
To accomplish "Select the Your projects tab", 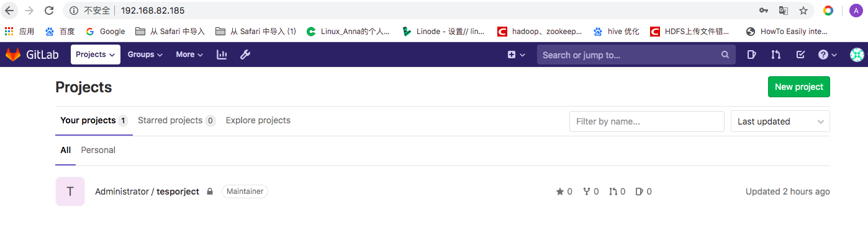I will click(x=94, y=120).
